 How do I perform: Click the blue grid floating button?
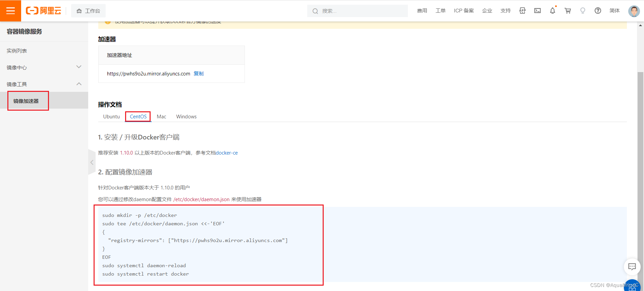point(632,287)
